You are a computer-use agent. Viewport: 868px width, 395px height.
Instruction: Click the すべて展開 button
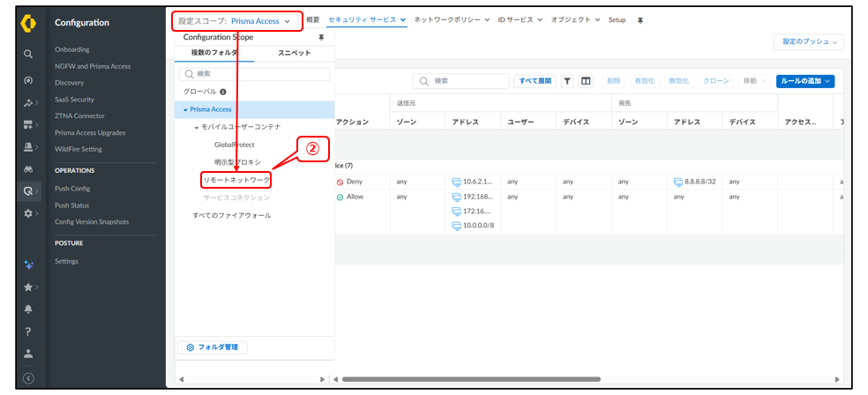535,81
